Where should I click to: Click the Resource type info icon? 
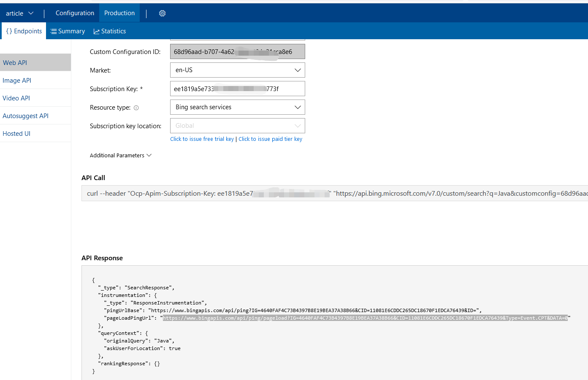136,108
